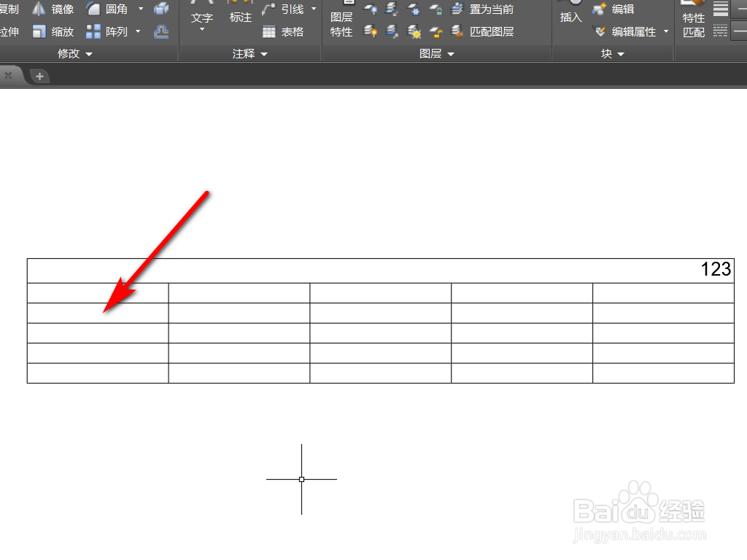Click the Explode box icon beside 圆角
The width and height of the screenshot is (747, 560).
tap(161, 9)
